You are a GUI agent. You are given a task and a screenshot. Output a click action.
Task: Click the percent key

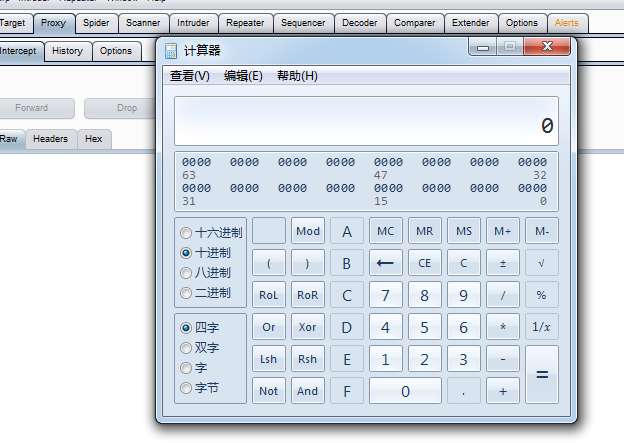[542, 295]
